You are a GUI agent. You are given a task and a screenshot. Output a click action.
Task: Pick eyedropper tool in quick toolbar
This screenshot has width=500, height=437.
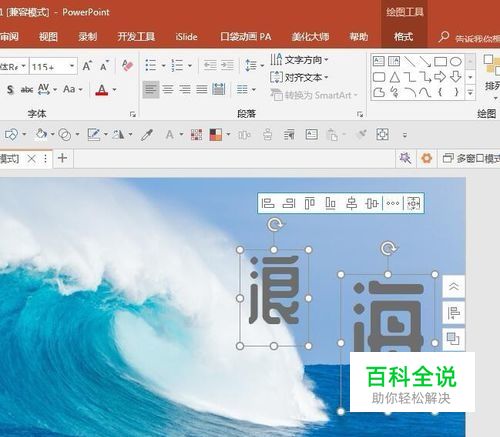[x=147, y=135]
